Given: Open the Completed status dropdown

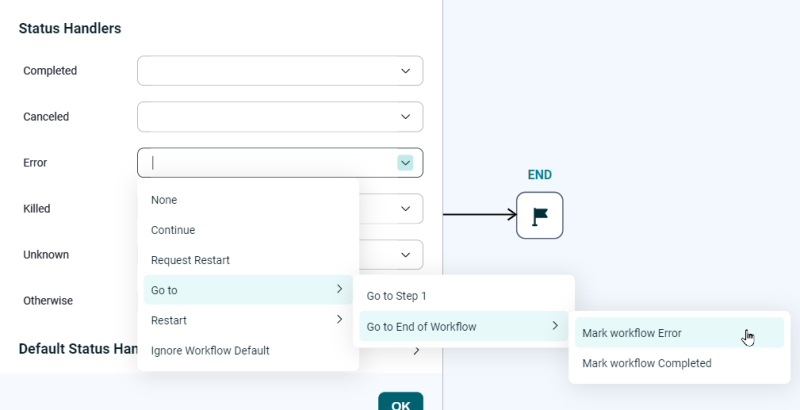Looking at the screenshot, I should (279, 71).
